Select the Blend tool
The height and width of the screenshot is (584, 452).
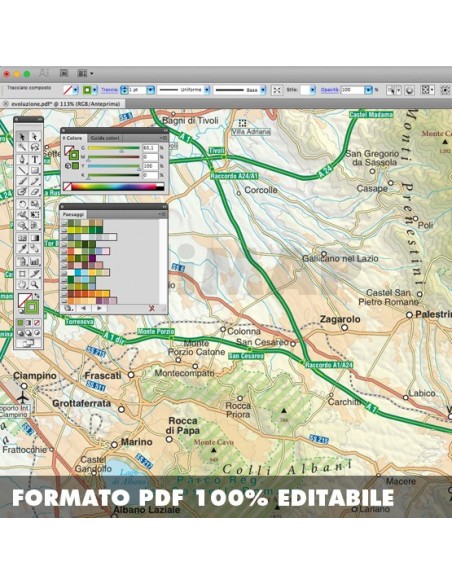click(x=35, y=248)
